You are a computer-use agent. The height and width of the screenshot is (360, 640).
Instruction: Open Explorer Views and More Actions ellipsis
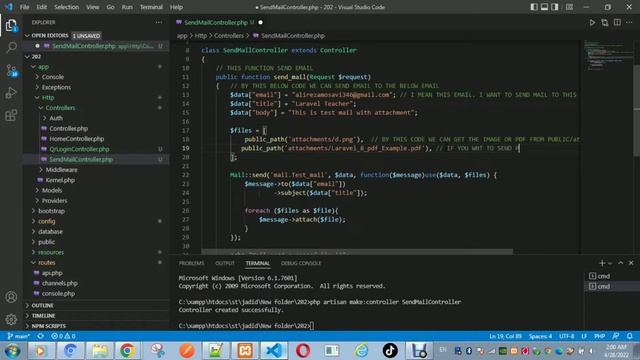tap(159, 22)
